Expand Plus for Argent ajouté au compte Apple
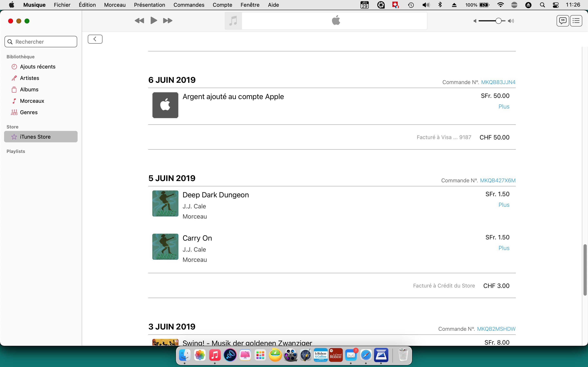Screen dimensions: 588x367 (504, 107)
